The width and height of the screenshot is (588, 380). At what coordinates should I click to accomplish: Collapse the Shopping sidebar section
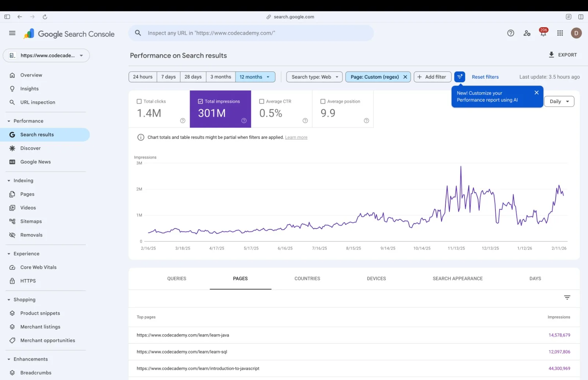(9, 300)
